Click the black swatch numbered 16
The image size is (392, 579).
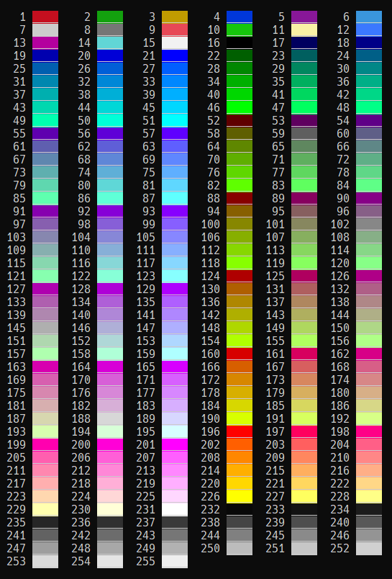point(240,42)
